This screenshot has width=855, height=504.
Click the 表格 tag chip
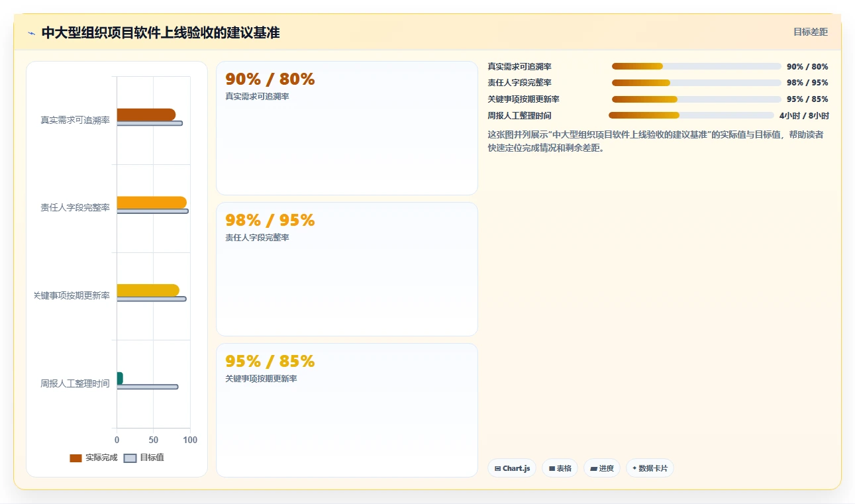point(560,468)
